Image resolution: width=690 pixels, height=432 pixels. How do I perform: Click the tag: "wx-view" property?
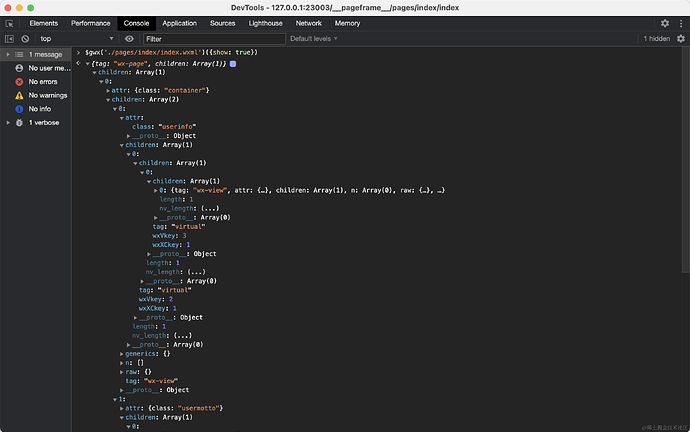pyautogui.click(x=152, y=381)
